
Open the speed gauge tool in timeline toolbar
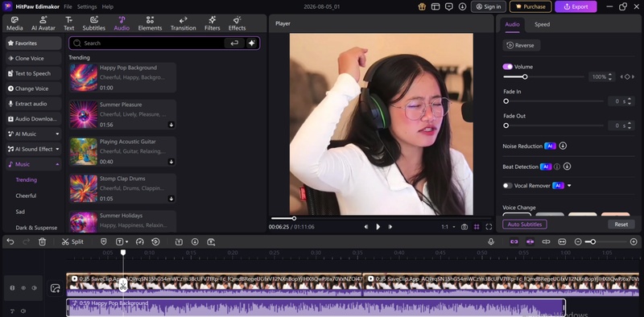point(139,242)
